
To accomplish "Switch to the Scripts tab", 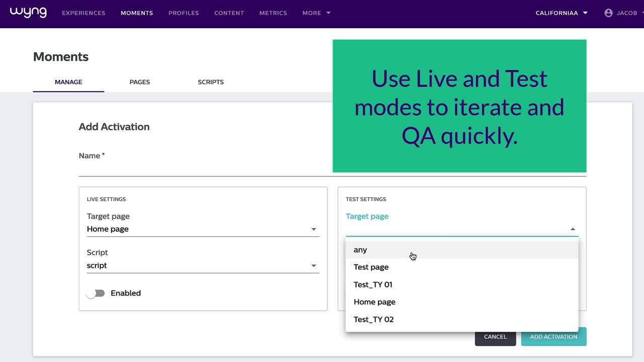I will [211, 82].
